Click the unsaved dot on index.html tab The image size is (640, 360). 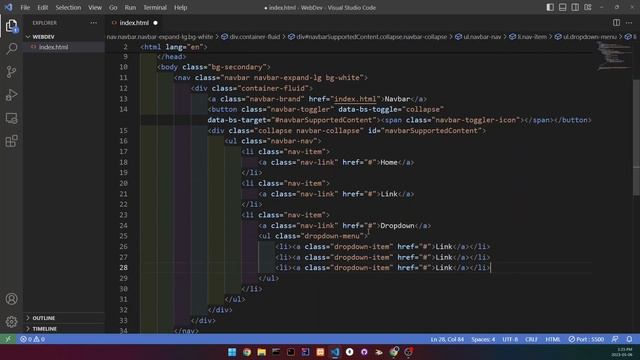click(x=156, y=23)
